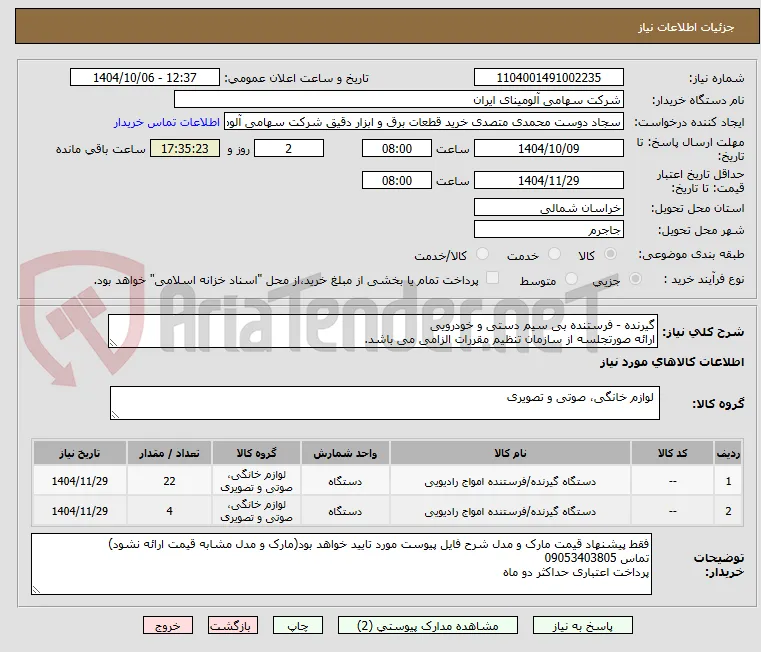Click the دستگاه unit cell in row 1
The image size is (761, 652).
[x=345, y=481]
